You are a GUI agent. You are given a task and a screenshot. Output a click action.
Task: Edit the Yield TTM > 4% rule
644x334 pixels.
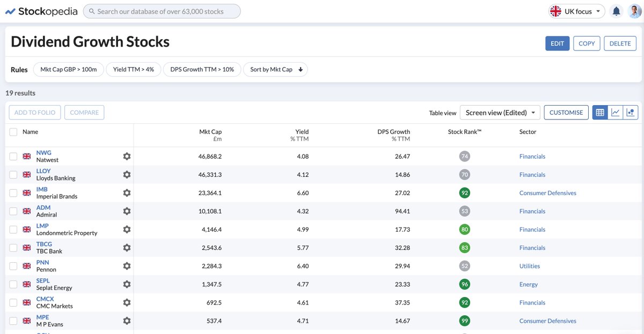134,70
